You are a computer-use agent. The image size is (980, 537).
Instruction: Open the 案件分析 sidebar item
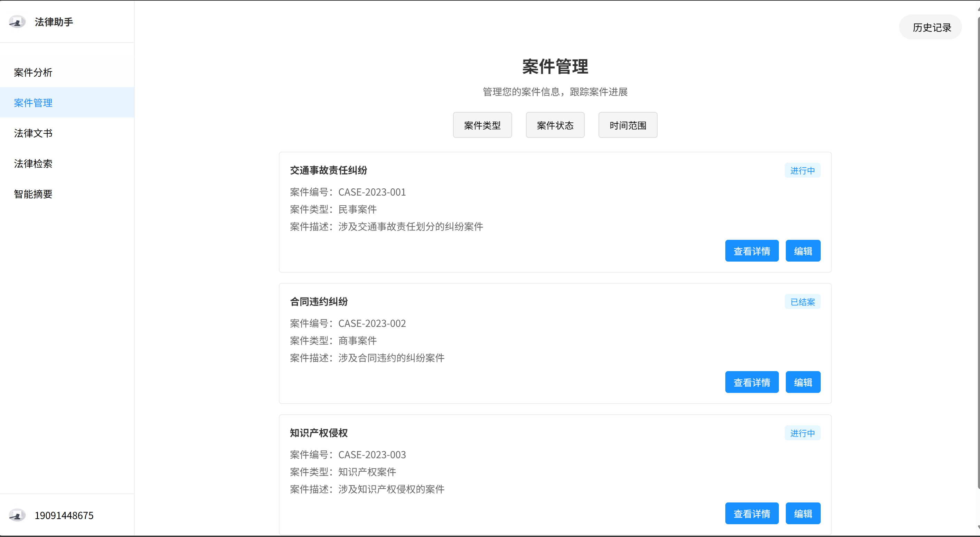[x=33, y=72]
